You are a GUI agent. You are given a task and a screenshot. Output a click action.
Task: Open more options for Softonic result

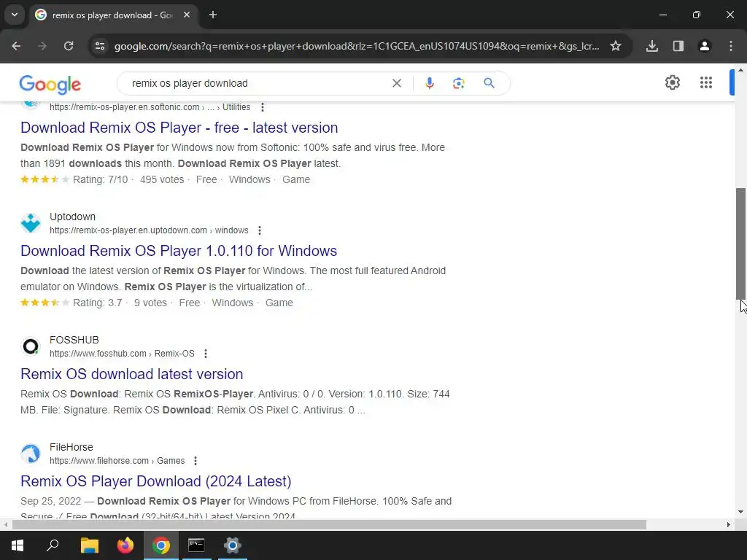(263, 107)
